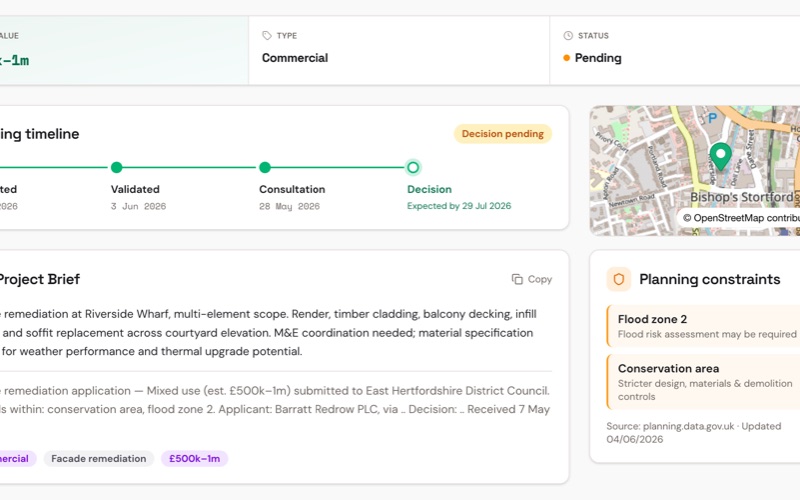The height and width of the screenshot is (500, 800).
Task: Click the shield icon next to Planning constraints
Action: click(618, 279)
